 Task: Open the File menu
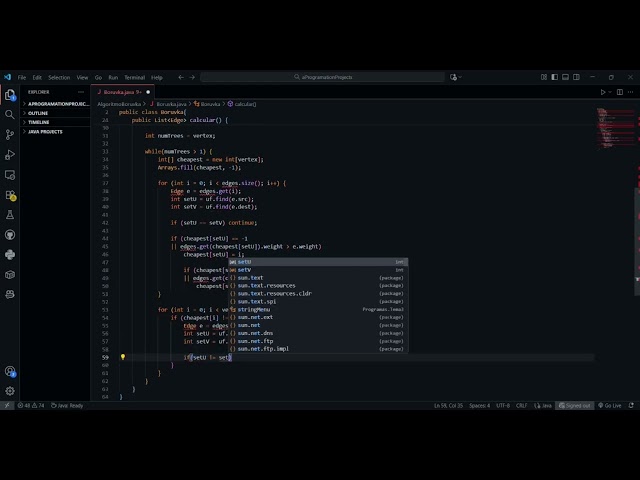tap(22, 78)
